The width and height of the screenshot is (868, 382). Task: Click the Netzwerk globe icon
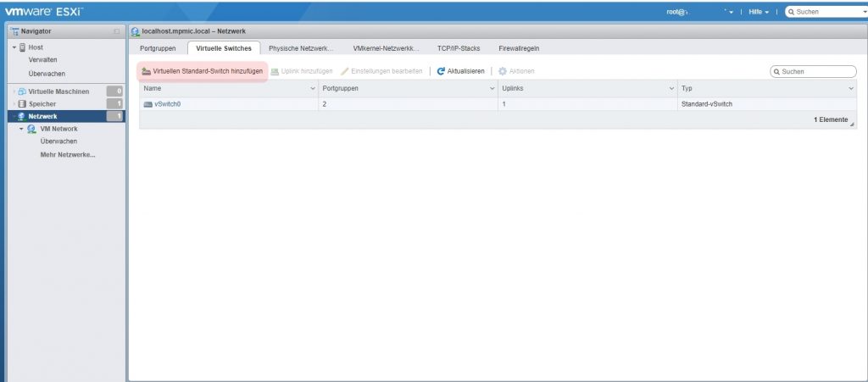[21, 116]
